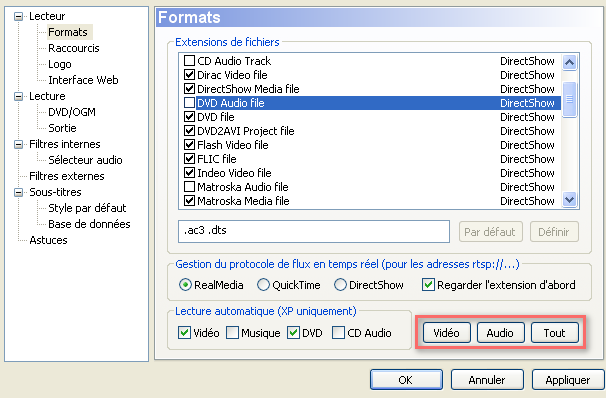Open Style par défaut page
Image resolution: width=606 pixels, height=398 pixels.
tap(87, 208)
